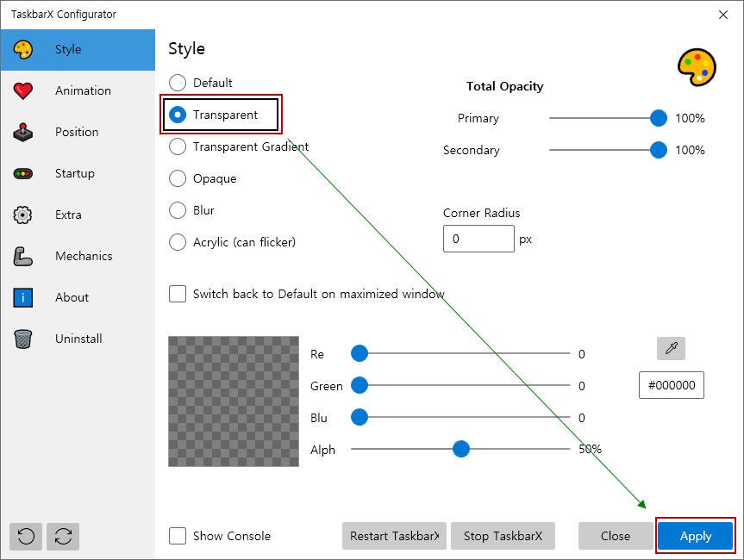The height and width of the screenshot is (560, 744).
Task: Click the Alpha 50% value
Action: (x=590, y=449)
